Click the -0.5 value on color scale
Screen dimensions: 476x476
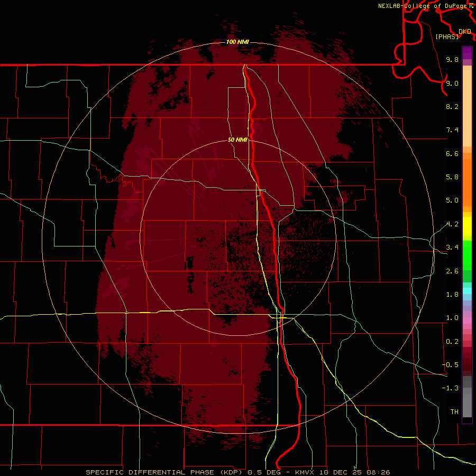[x=450, y=365]
